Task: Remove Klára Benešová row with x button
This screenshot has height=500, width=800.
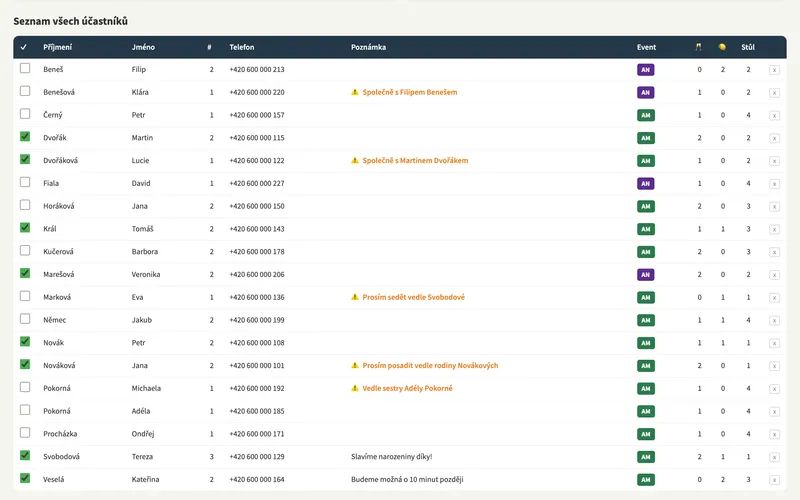Action: point(774,93)
